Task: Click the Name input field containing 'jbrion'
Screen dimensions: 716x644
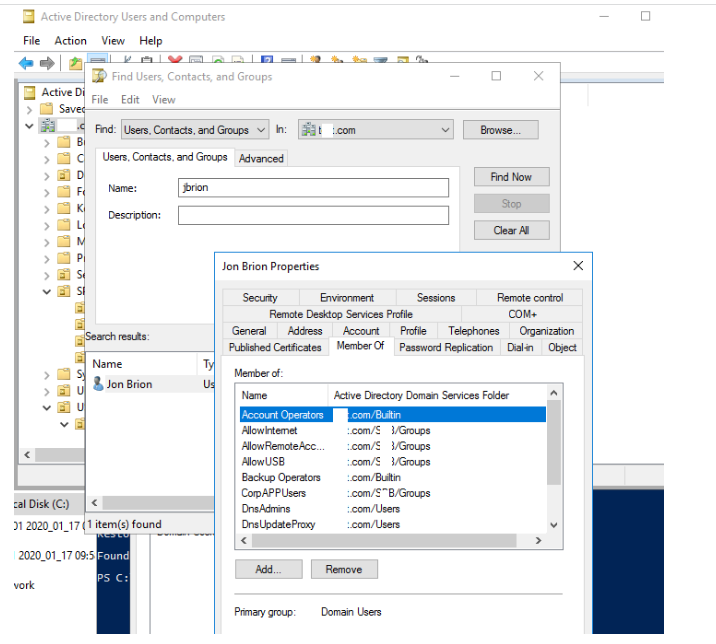Action: click(313, 188)
